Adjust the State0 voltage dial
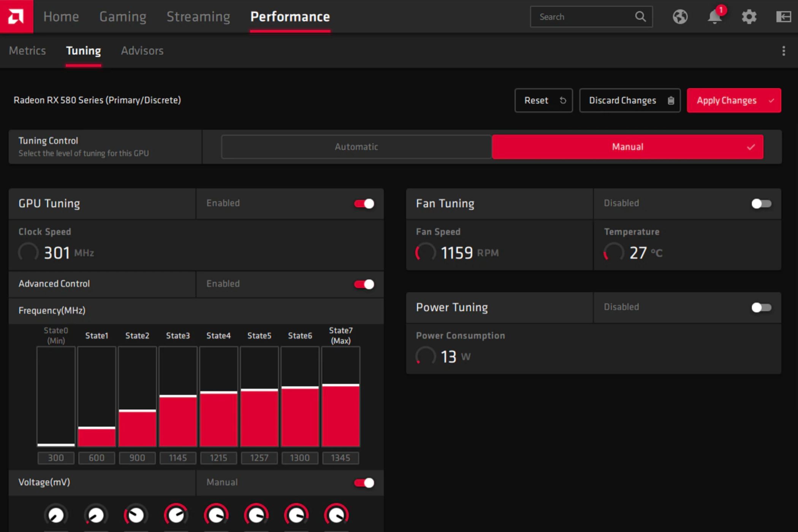Screen dimensions: 798x532 point(56,515)
